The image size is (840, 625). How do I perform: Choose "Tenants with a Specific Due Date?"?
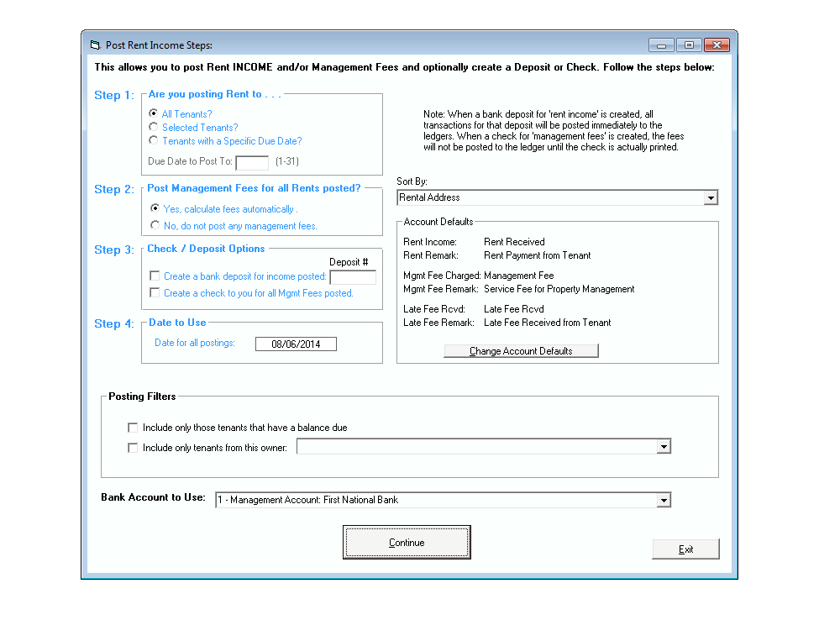pos(153,141)
